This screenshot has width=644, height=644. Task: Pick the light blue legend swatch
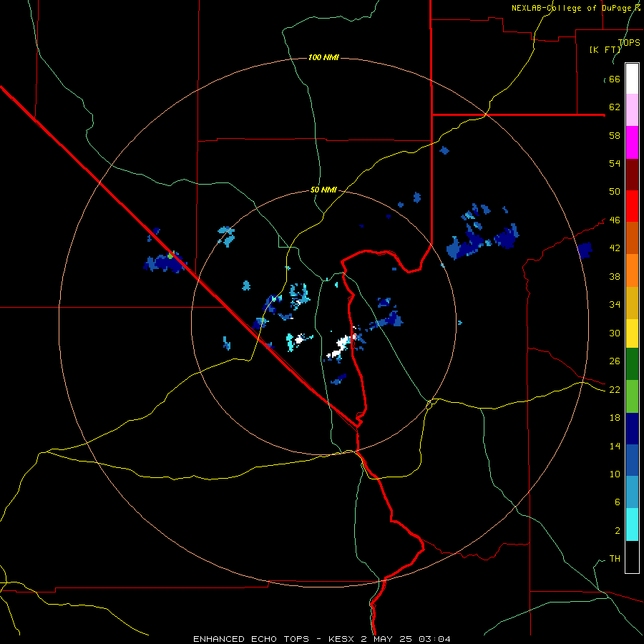(632, 492)
